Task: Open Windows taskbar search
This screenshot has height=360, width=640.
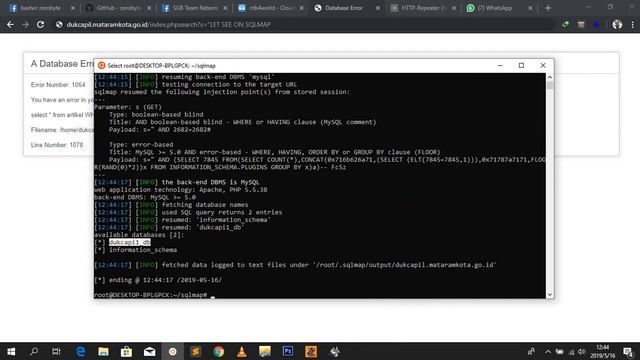Action: [34, 351]
